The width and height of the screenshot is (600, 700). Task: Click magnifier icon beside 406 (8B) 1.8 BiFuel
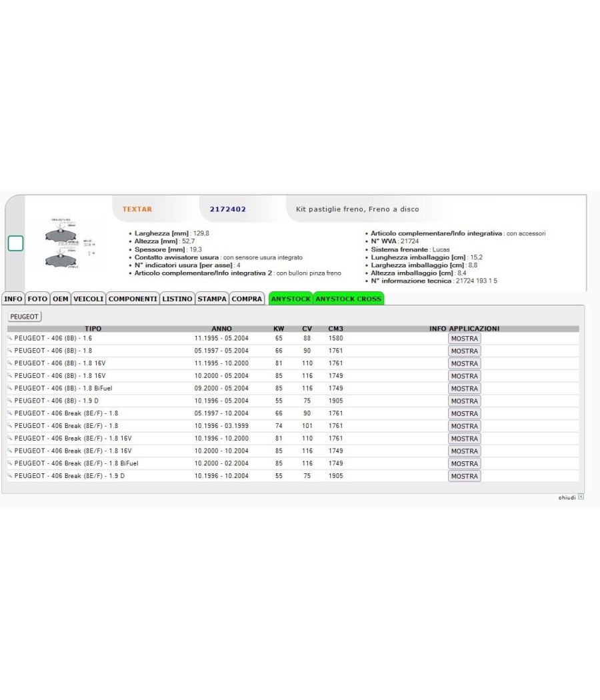click(10, 389)
